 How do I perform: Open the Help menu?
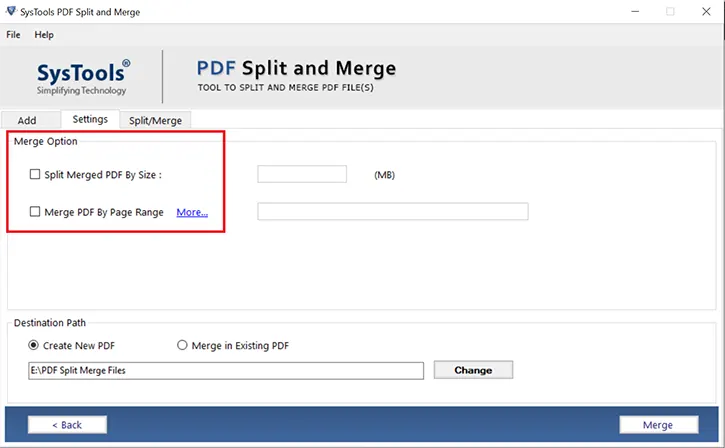pyautogui.click(x=44, y=35)
